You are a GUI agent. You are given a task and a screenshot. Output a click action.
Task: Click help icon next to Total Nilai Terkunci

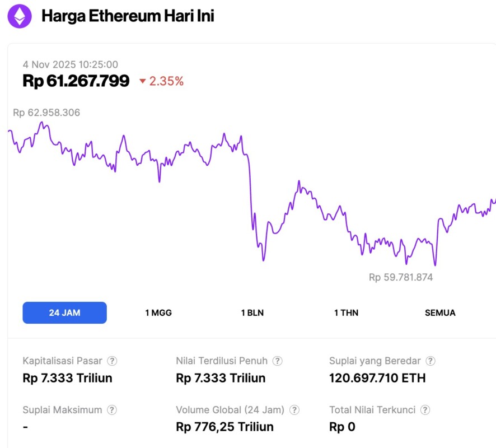click(425, 410)
